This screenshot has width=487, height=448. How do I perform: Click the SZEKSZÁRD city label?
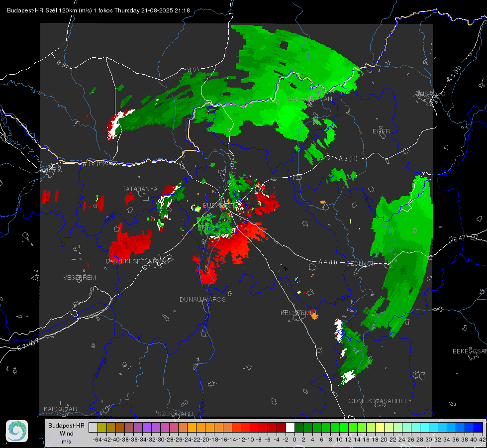176,414
